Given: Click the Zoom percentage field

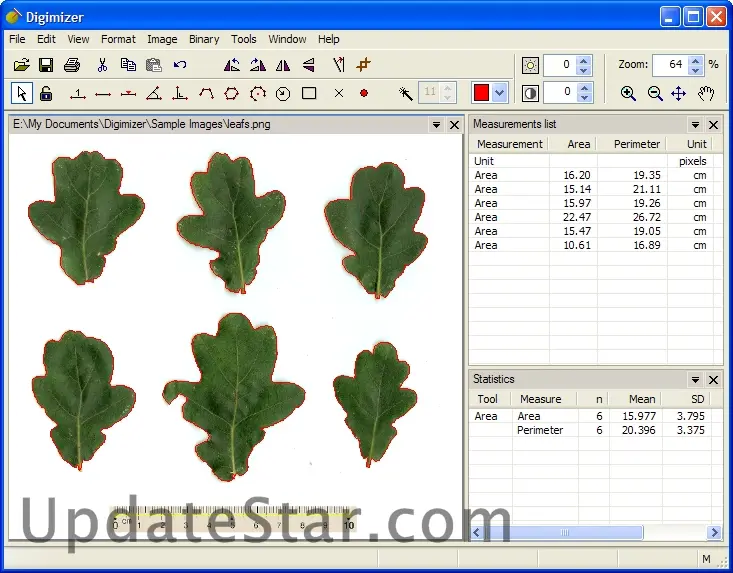Looking at the screenshot, I should point(670,64).
